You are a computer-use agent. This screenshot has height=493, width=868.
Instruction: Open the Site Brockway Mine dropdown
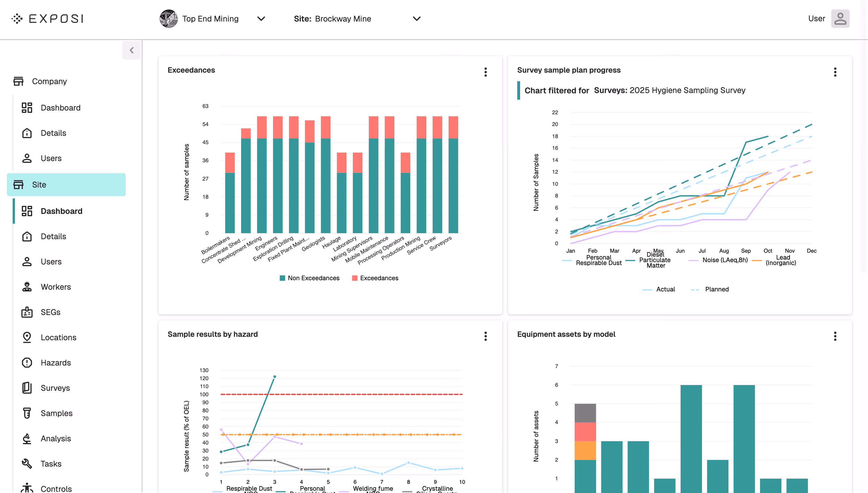416,19
